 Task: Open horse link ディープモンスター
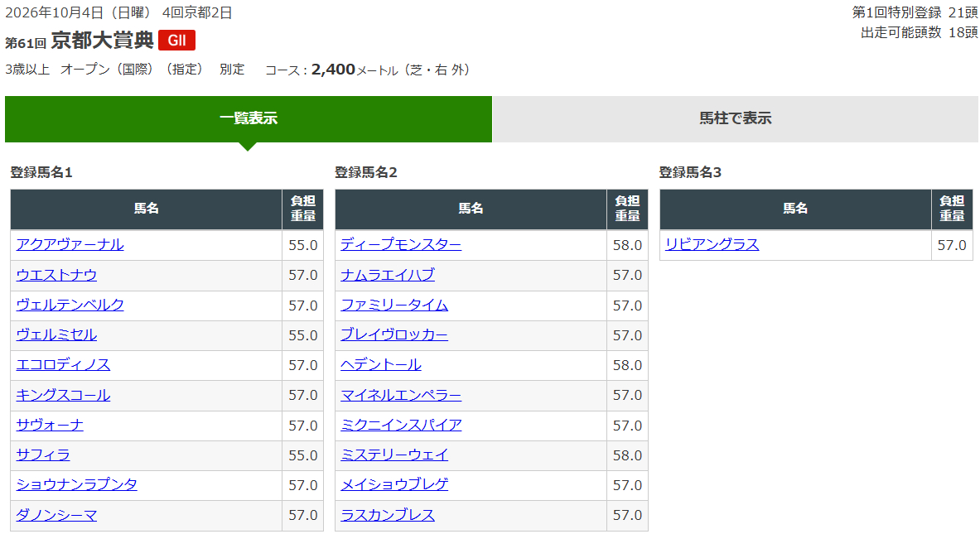(x=401, y=245)
